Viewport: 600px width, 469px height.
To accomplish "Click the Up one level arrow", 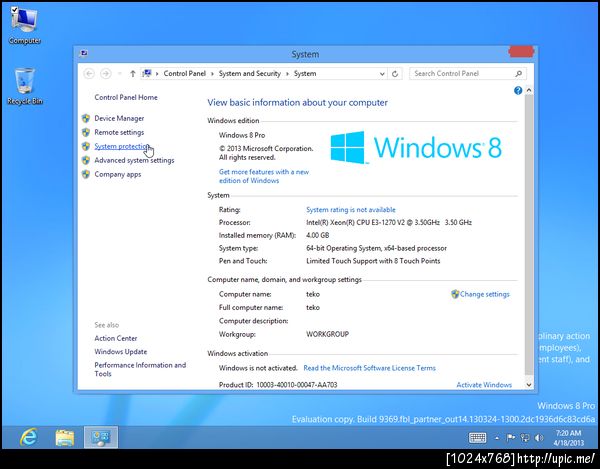I will 132,73.
